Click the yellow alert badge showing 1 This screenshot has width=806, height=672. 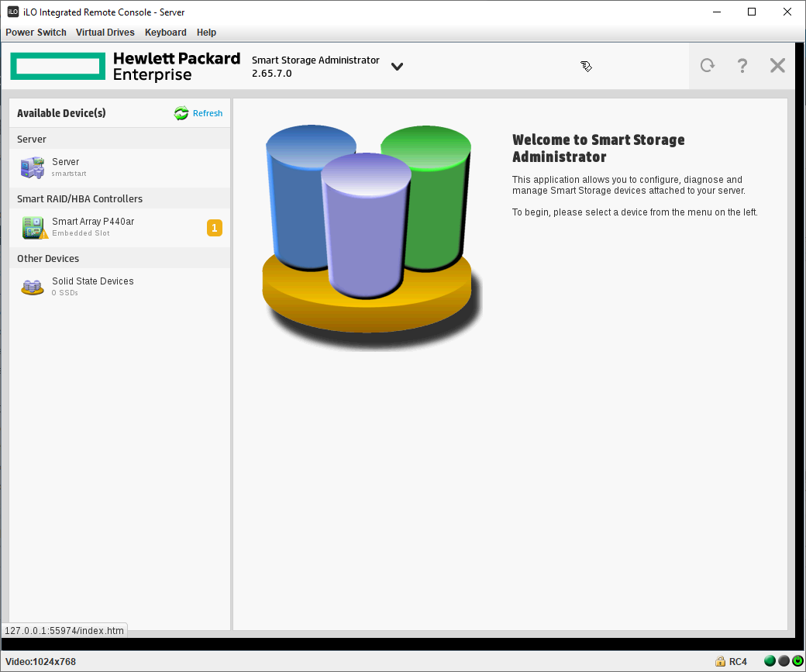(x=215, y=228)
